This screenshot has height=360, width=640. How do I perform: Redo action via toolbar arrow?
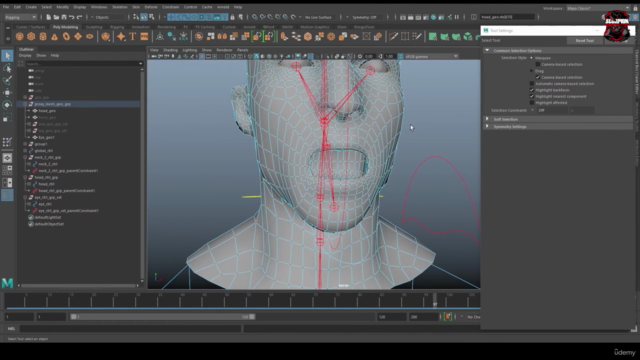pyautogui.click(x=79, y=17)
